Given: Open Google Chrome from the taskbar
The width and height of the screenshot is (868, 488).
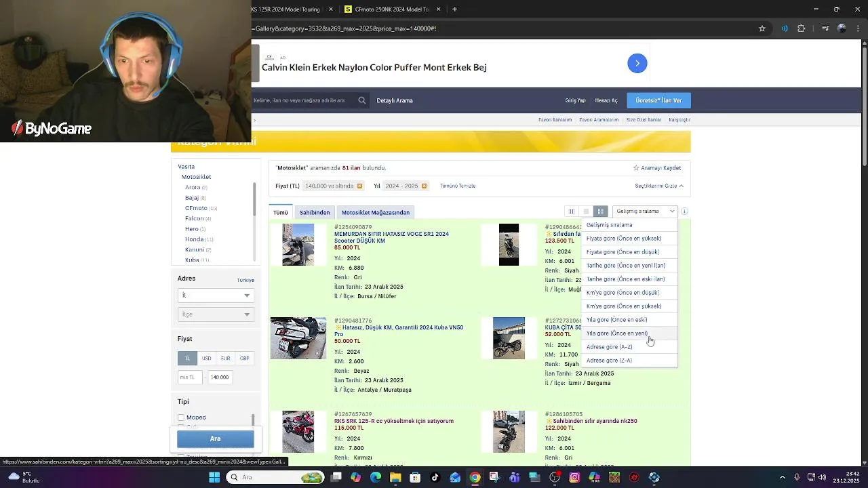Looking at the screenshot, I should click(x=475, y=477).
